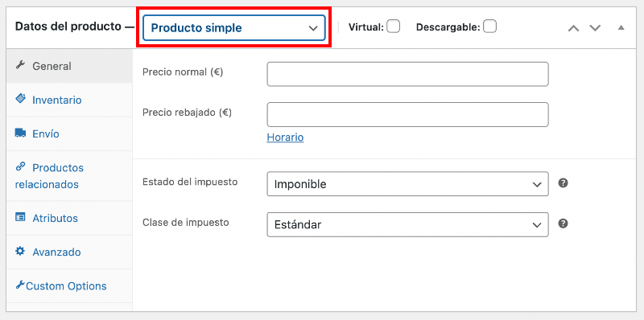Click the Estado del impuesto label
This screenshot has height=320, width=644.
[x=190, y=182]
